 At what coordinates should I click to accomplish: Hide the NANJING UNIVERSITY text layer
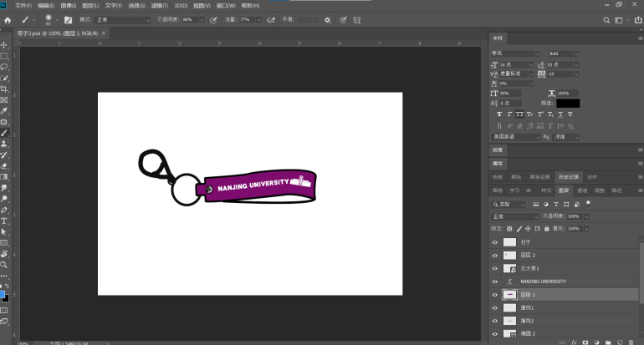coord(495,282)
